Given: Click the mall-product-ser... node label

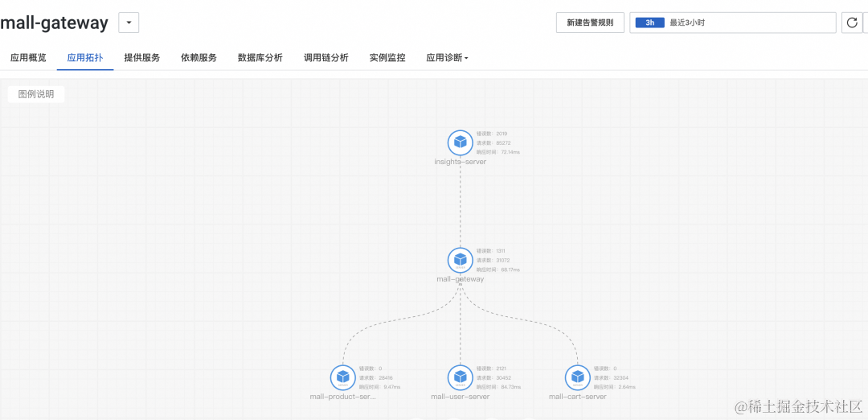Looking at the screenshot, I should tap(342, 396).
